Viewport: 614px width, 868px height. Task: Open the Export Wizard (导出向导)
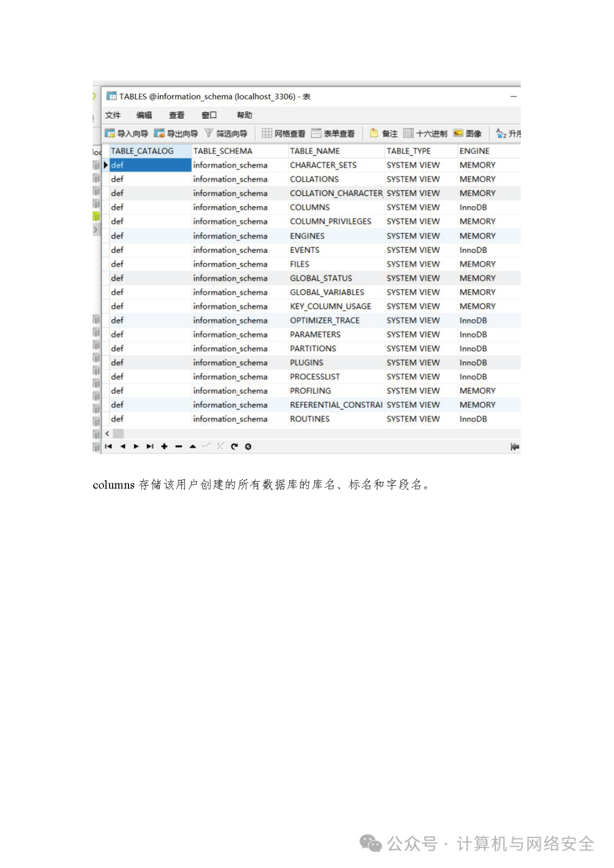(176, 133)
